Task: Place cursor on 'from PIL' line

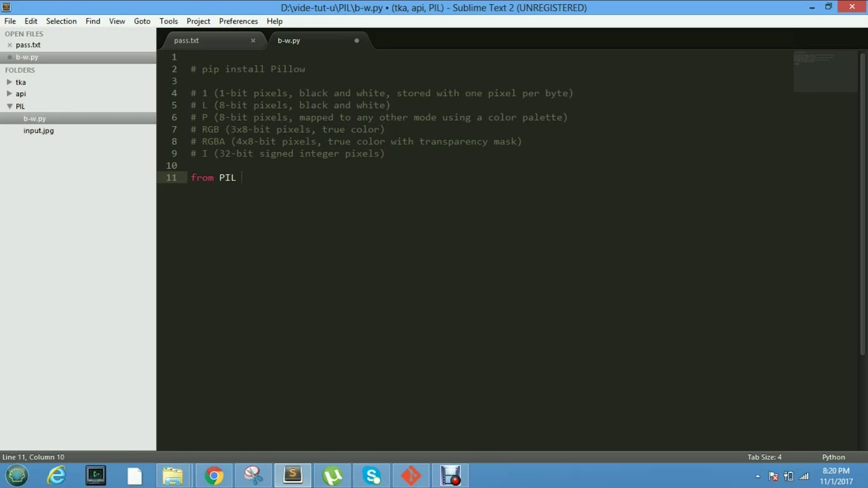Action: click(x=214, y=178)
